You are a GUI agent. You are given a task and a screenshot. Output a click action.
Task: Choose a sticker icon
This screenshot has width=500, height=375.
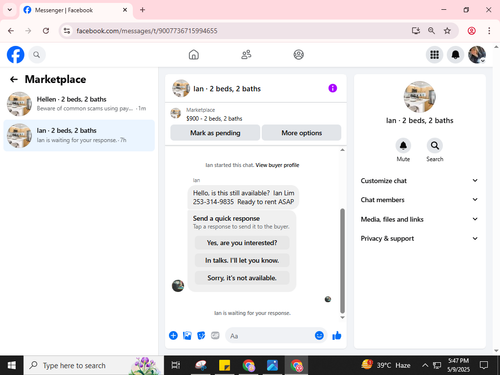click(x=201, y=335)
